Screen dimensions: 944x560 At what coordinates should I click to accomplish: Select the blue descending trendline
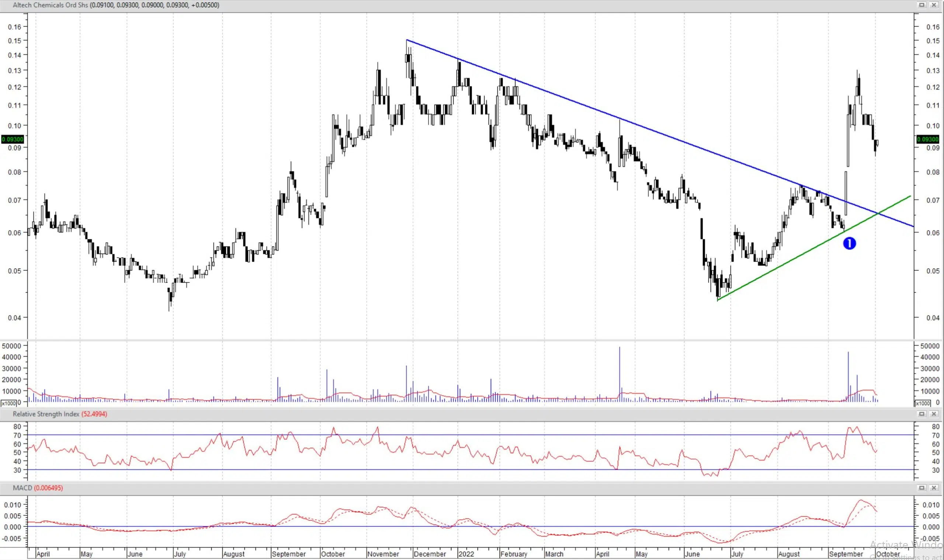pos(566,99)
